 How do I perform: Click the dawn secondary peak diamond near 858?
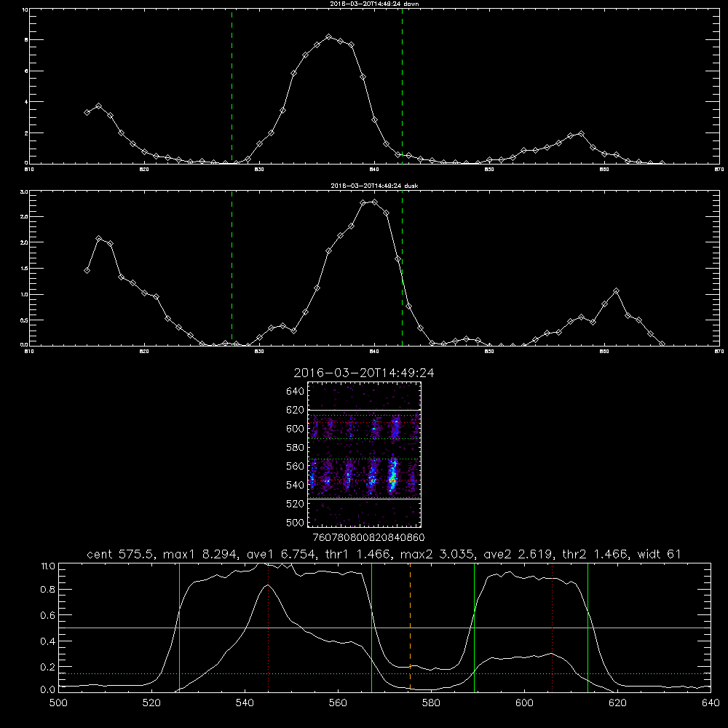[x=581, y=134]
